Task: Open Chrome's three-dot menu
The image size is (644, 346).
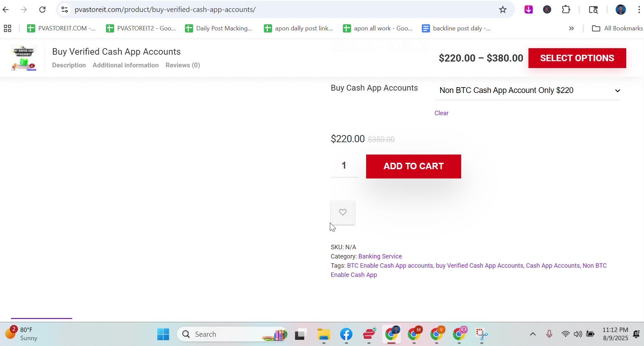Action: [639, 10]
